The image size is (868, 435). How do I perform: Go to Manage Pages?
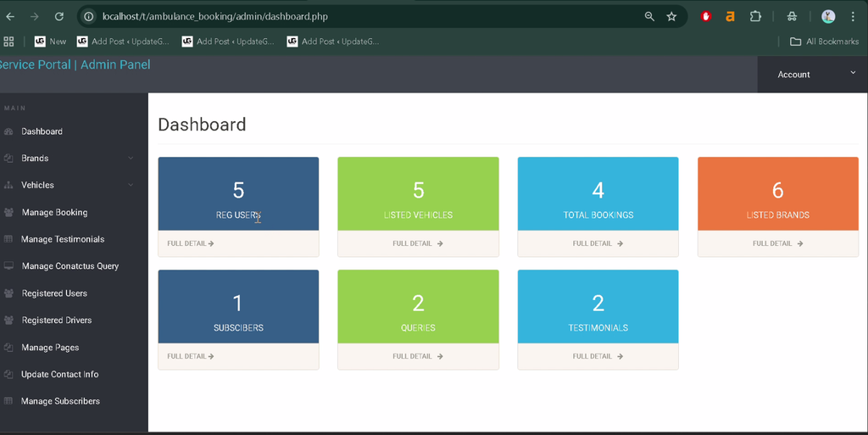pos(50,348)
